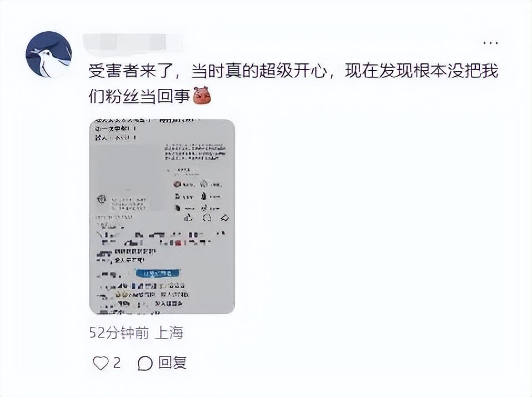
Task: Select comment line starting 受害者来了
Action: tap(293, 71)
